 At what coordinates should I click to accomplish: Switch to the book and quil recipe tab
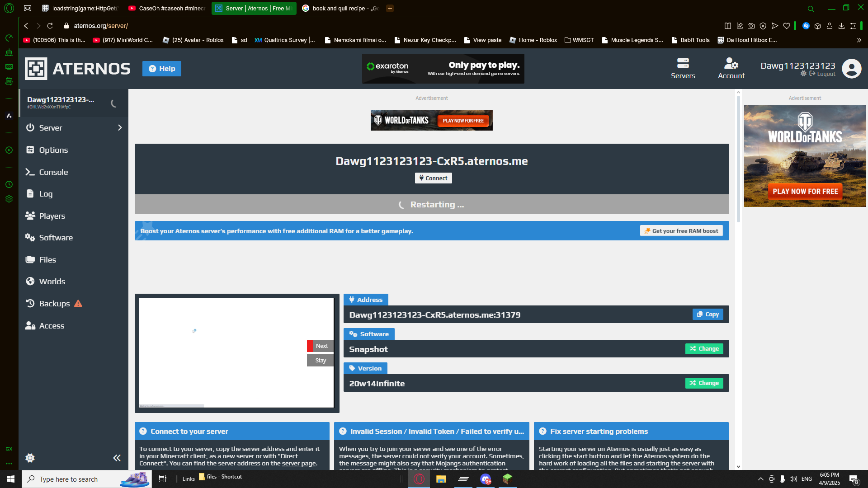340,8
